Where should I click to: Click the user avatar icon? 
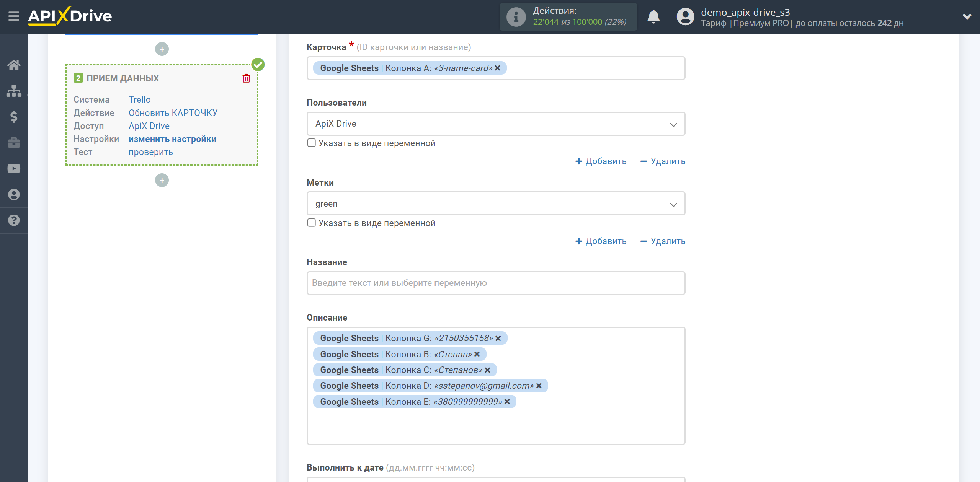tap(685, 17)
